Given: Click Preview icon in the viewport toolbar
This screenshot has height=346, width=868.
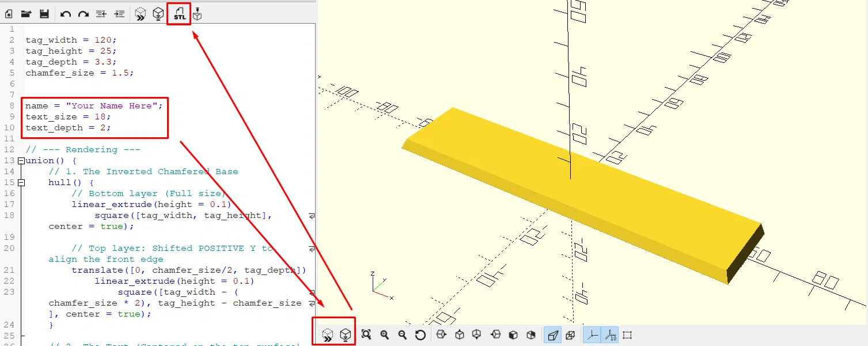Looking at the screenshot, I should 327,335.
